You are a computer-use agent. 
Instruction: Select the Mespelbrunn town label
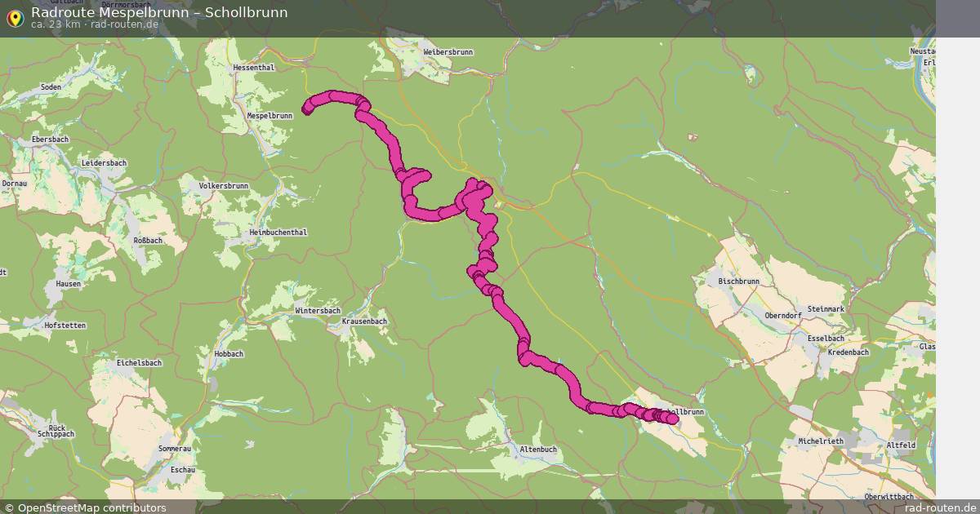269,116
